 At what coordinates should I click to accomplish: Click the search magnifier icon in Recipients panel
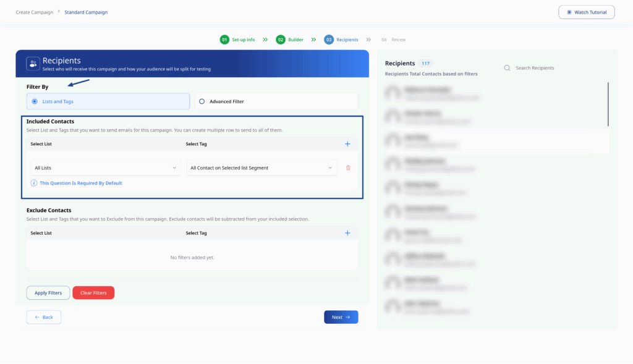tap(507, 68)
